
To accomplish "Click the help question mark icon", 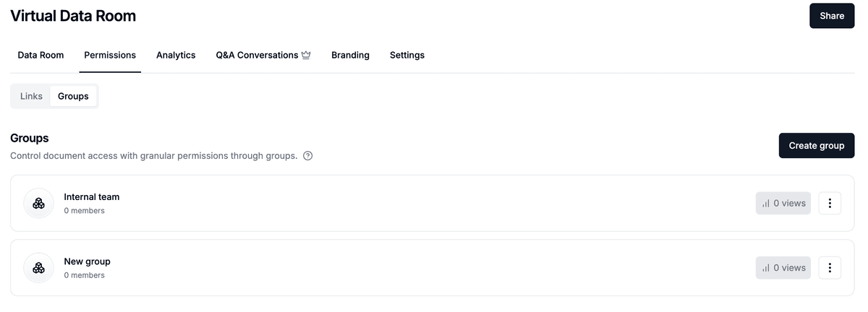I will 307,156.
